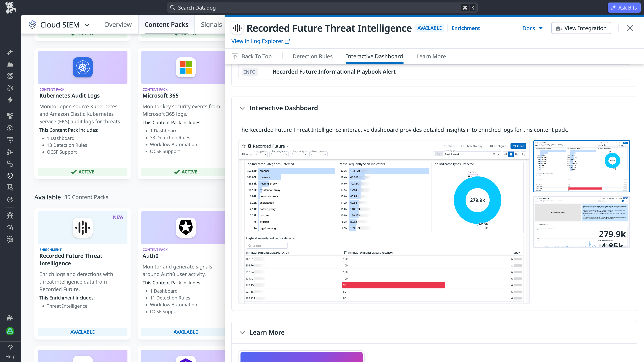The image size is (644, 362).
Task: Open Error Tracking via the bug icon
Action: pos(10,215)
